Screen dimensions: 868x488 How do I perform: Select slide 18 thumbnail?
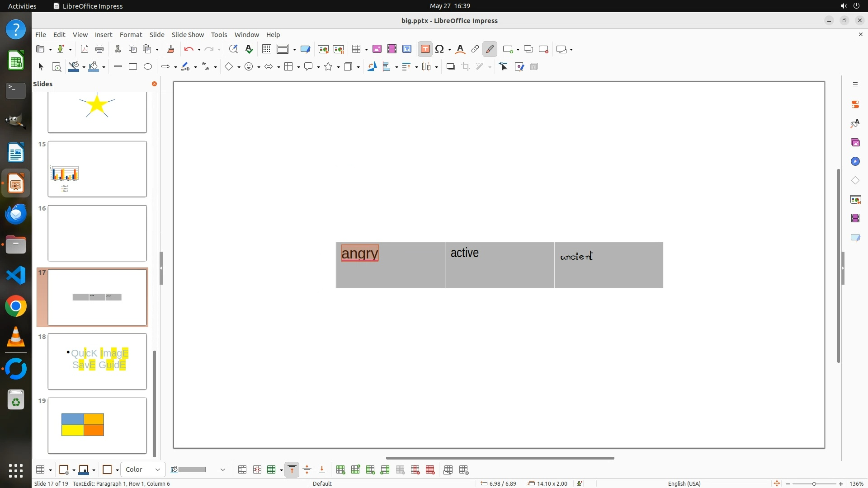point(97,361)
